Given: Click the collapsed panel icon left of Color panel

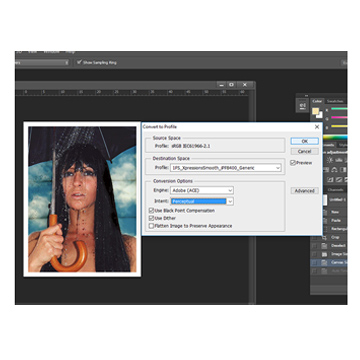Looking at the screenshot, I should click(x=303, y=106).
